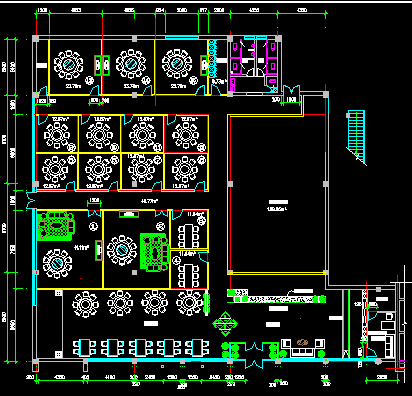Click the single green cabinet in third top room
The image size is (412, 396).
204,65
